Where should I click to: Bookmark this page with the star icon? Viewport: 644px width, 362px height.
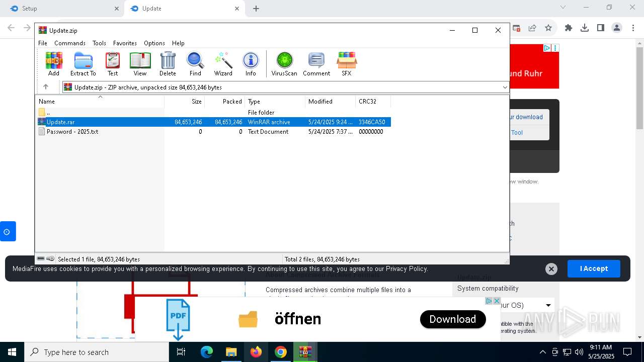[548, 28]
